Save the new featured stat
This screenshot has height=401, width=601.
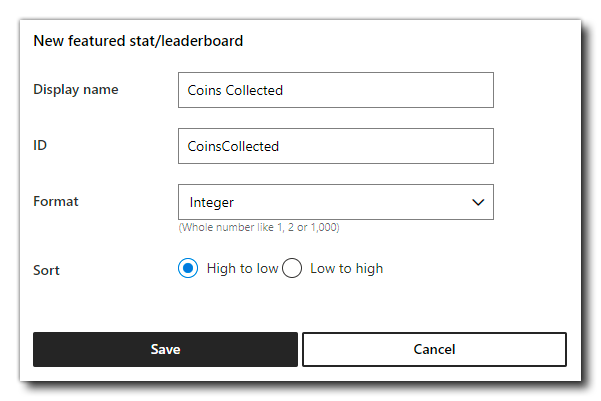click(165, 349)
